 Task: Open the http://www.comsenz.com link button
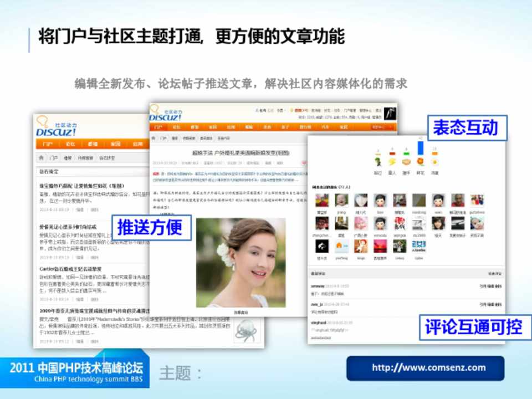coord(425,368)
